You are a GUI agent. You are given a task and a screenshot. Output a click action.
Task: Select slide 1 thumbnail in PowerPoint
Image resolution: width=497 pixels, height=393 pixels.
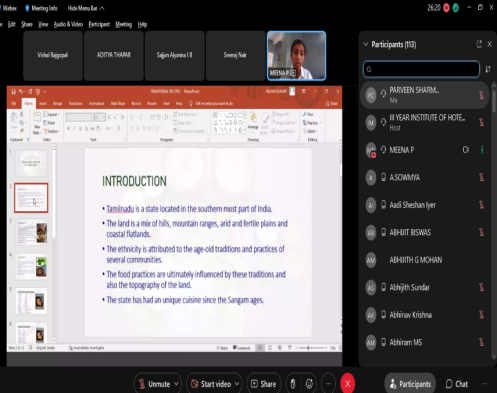tap(31, 163)
